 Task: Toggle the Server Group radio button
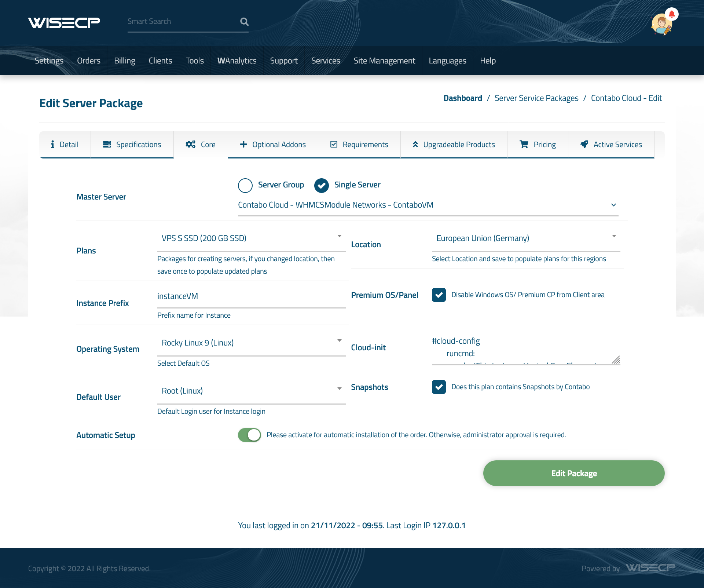point(245,185)
